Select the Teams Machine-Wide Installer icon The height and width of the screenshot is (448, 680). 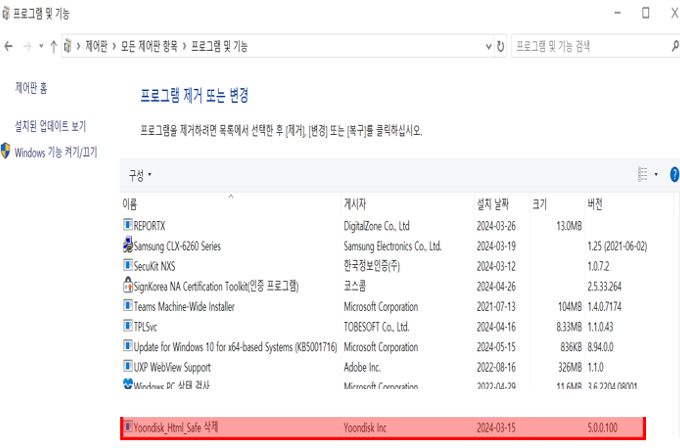coord(128,305)
